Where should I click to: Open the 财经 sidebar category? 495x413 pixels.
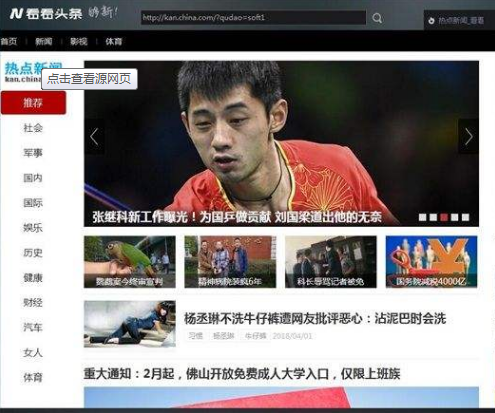[x=33, y=302]
